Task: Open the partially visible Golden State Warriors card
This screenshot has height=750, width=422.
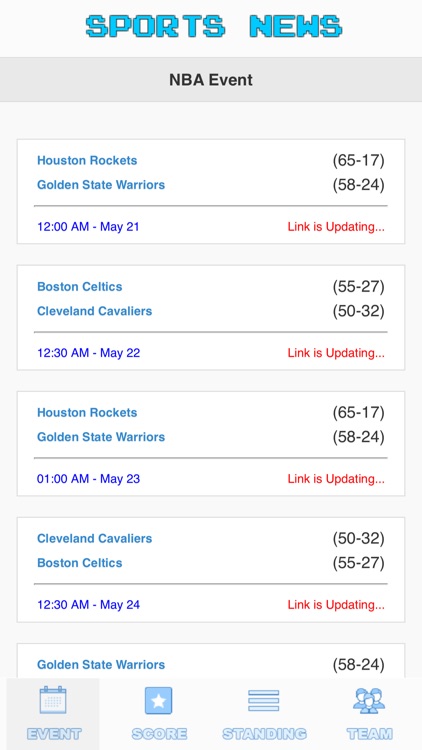Action: [211, 661]
